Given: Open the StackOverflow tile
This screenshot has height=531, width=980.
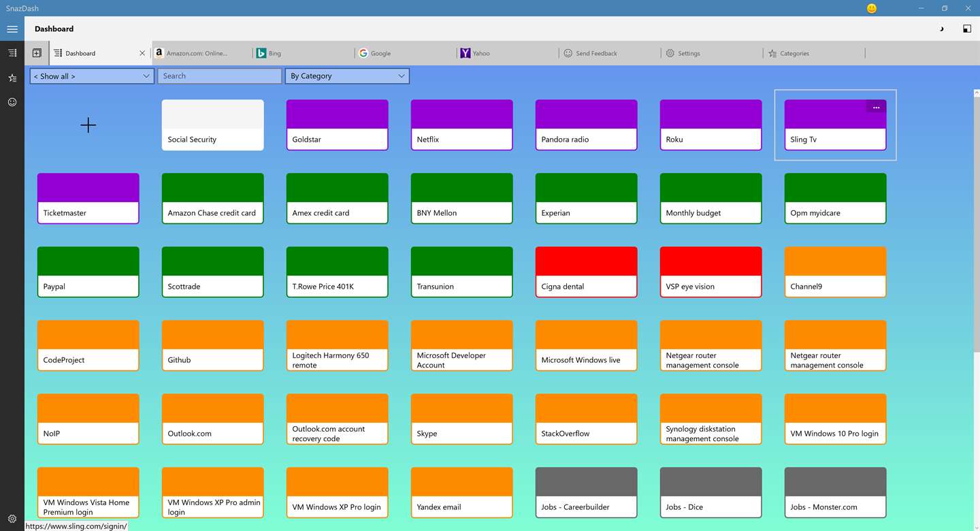Looking at the screenshot, I should coord(587,419).
